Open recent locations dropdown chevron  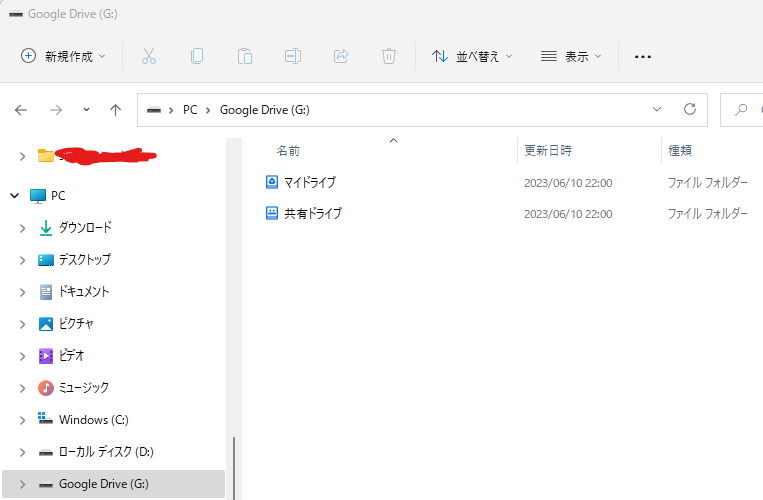point(86,110)
